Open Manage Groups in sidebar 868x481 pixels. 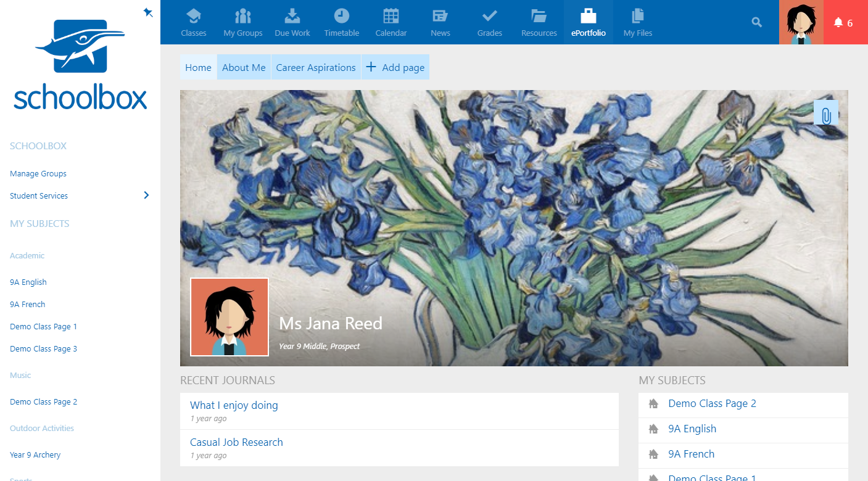38,174
